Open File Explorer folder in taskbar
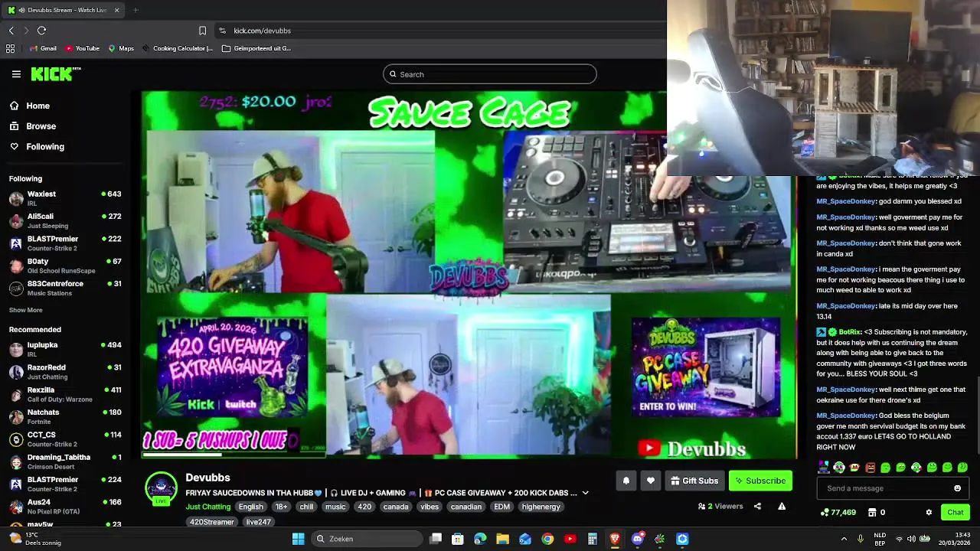Image resolution: width=980 pixels, height=551 pixels. [x=502, y=539]
